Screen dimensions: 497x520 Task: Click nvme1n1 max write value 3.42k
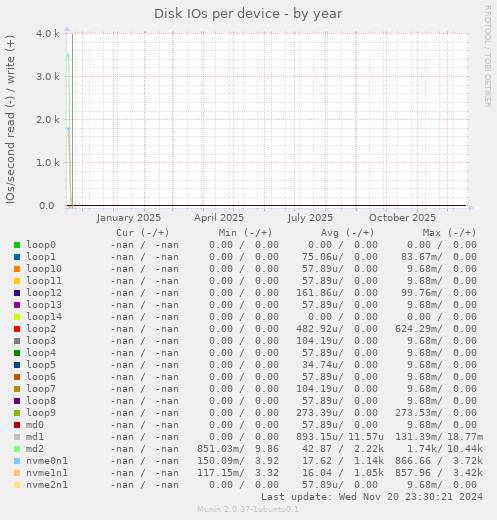468,473
